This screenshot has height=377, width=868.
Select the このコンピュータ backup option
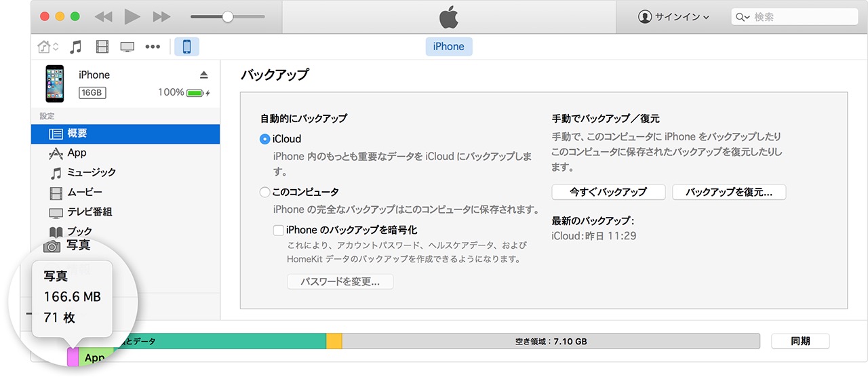tap(264, 192)
